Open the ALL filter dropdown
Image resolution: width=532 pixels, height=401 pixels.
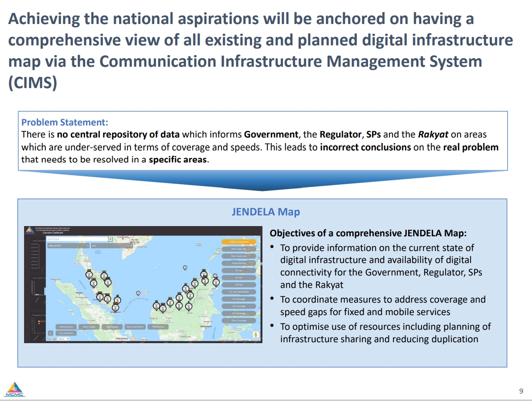click(111, 245)
